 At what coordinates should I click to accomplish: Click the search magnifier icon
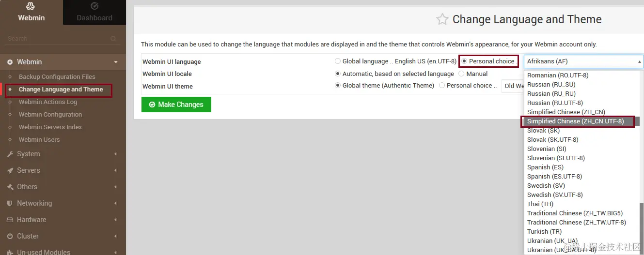pyautogui.click(x=113, y=39)
